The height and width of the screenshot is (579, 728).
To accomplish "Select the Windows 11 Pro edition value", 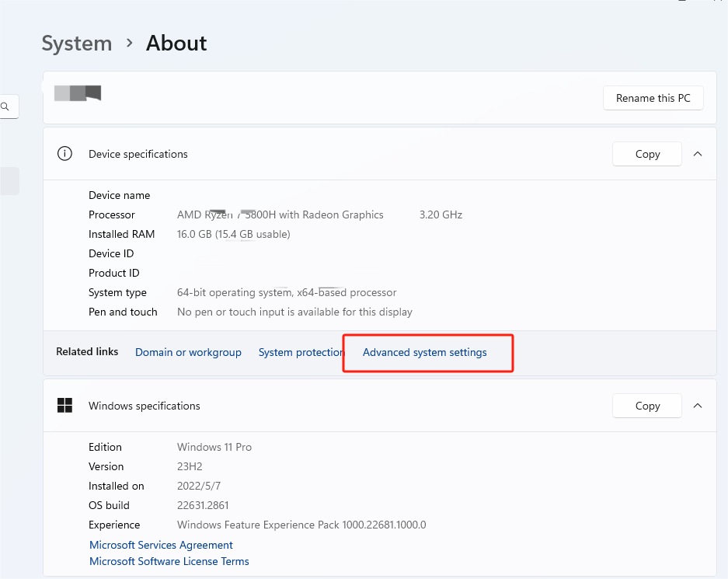I will pos(214,447).
